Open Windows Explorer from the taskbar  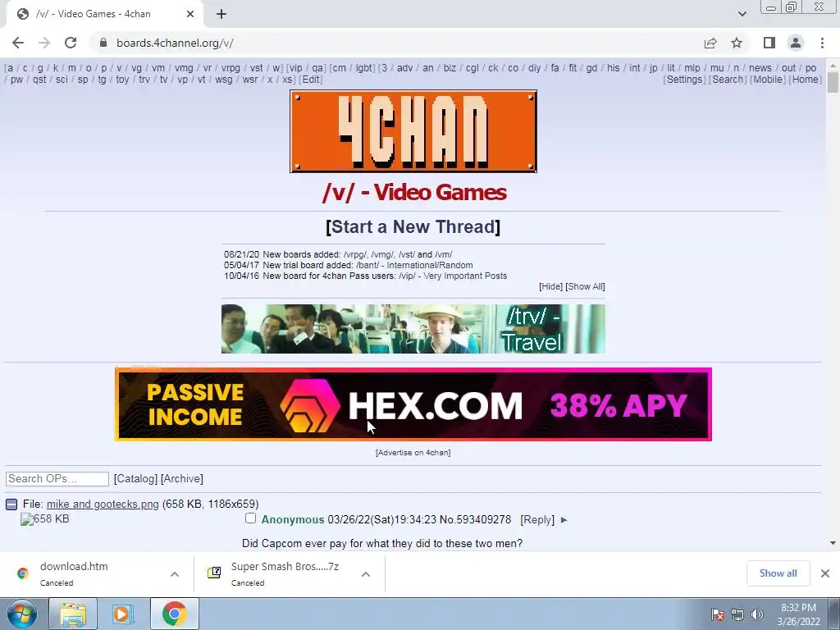click(73, 614)
